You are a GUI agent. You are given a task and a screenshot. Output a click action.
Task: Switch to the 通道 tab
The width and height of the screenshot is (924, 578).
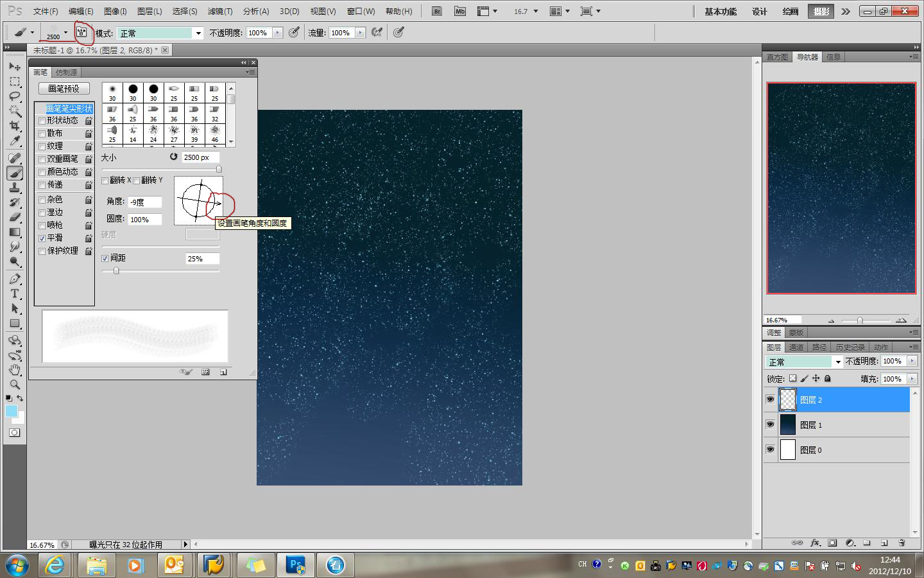(796, 347)
